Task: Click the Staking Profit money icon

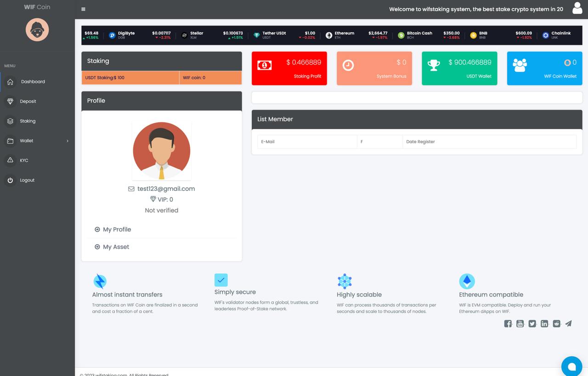Action: click(x=264, y=65)
